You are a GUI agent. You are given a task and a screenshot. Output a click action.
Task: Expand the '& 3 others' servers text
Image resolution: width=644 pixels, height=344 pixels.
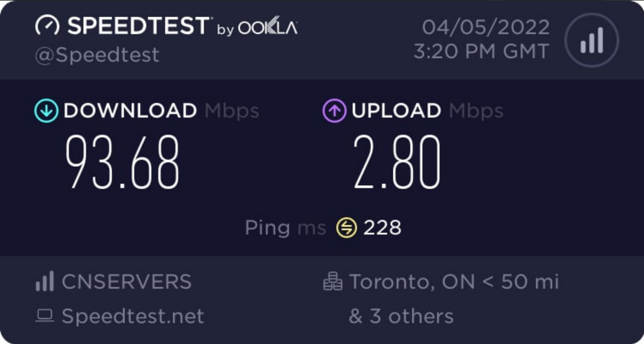click(401, 316)
